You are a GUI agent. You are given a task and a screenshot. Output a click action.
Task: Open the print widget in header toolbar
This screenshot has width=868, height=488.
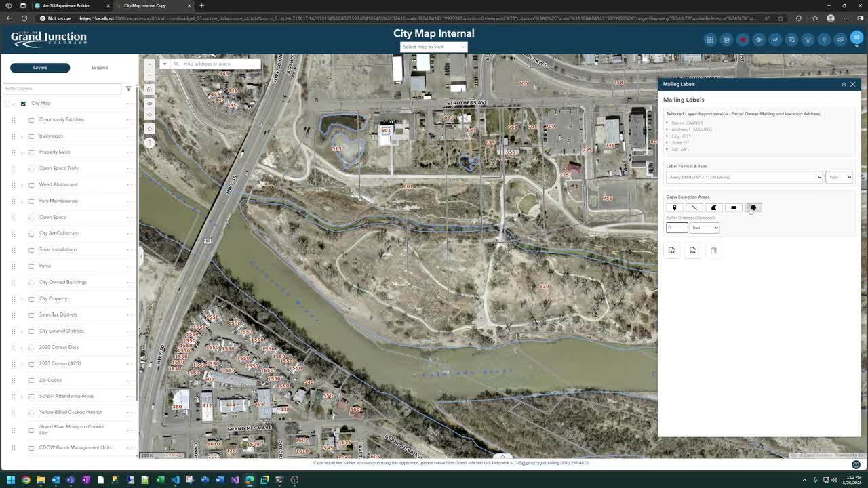coord(726,39)
